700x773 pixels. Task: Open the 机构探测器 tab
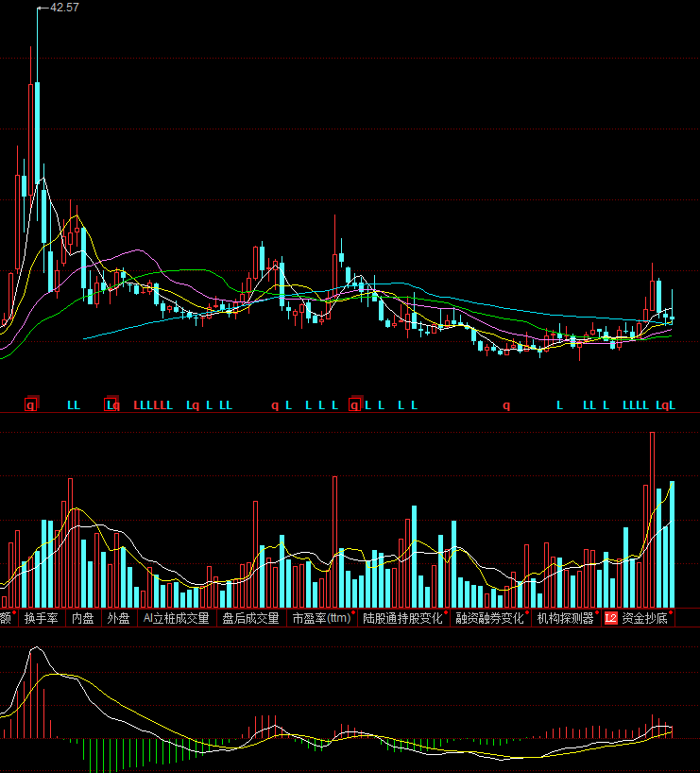[x=566, y=618]
